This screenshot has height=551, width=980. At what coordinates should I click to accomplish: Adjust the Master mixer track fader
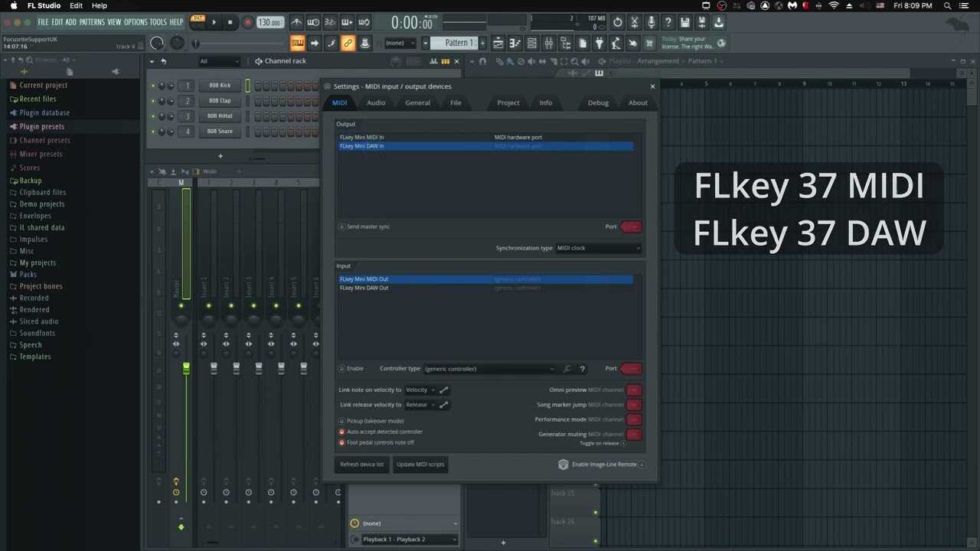click(185, 370)
